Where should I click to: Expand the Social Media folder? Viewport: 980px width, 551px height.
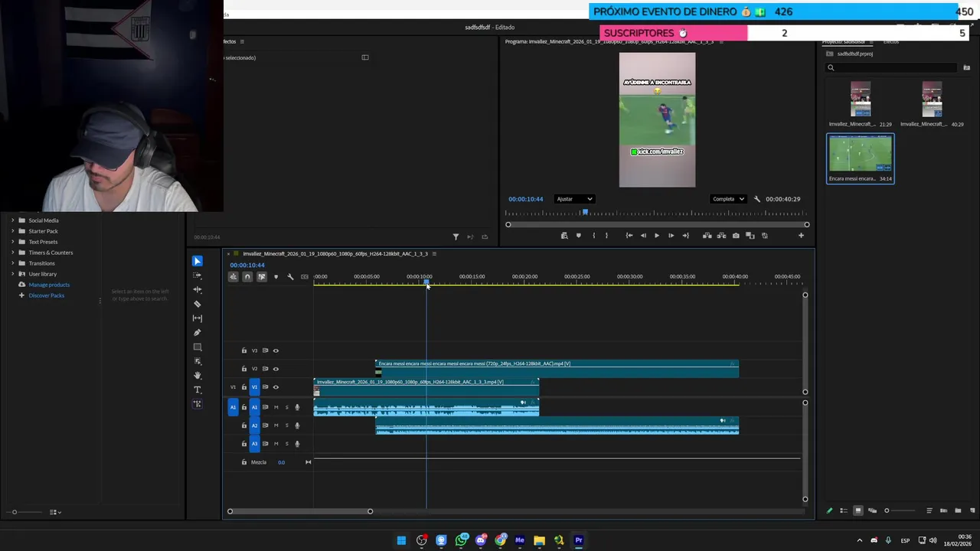point(12,220)
